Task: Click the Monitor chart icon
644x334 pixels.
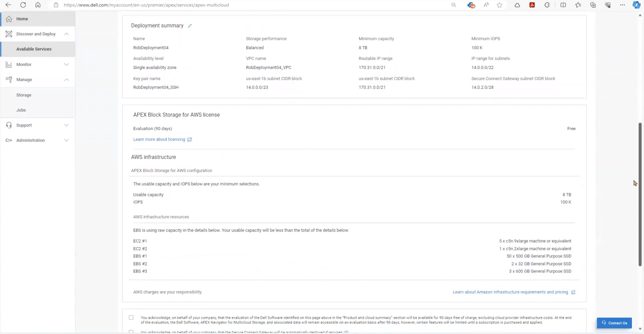Action: pyautogui.click(x=9, y=64)
